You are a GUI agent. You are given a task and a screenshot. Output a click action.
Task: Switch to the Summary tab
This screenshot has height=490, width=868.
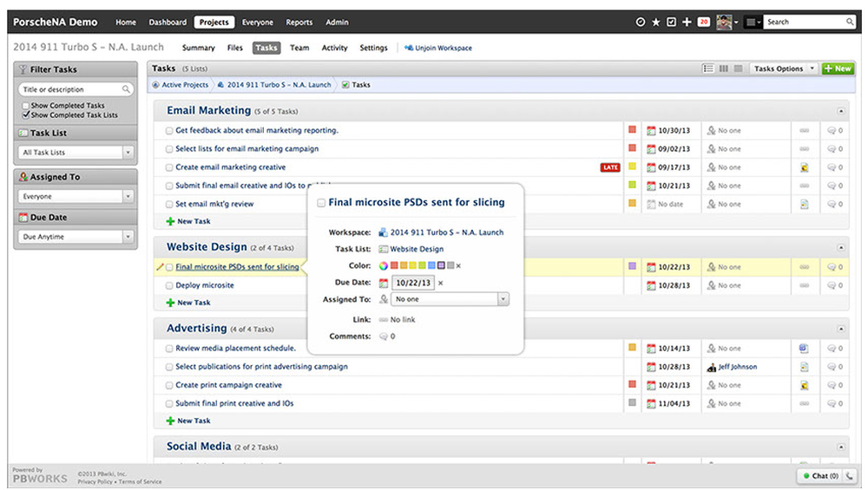pos(198,48)
